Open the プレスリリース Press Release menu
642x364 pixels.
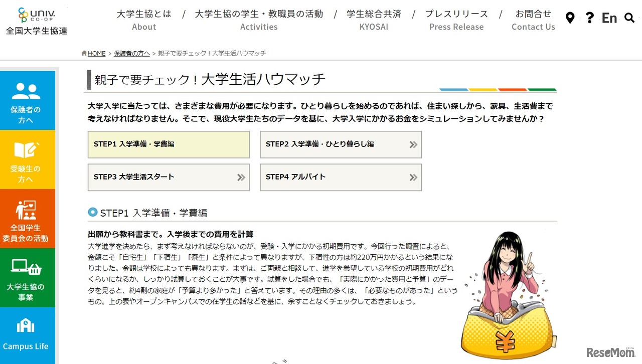coord(456,20)
